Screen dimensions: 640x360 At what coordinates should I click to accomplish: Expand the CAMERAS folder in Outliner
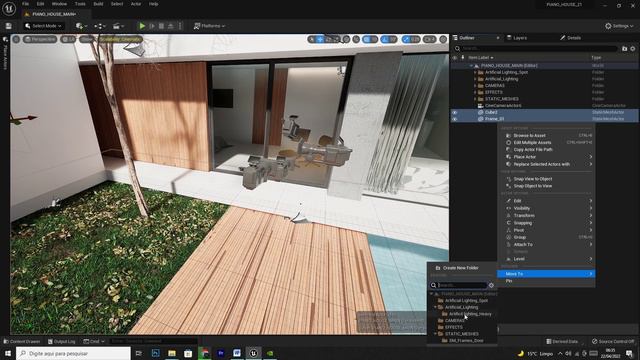(x=475, y=86)
